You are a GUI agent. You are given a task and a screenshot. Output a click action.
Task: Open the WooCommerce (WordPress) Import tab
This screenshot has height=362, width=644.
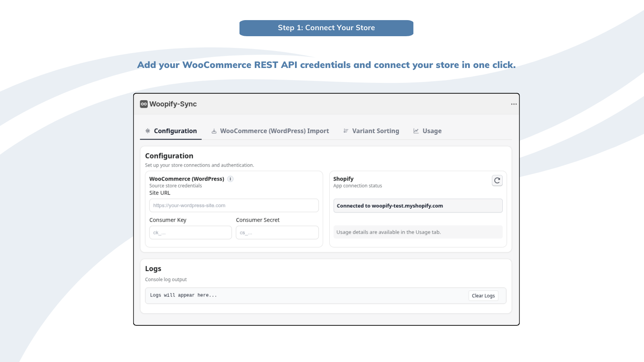pyautogui.click(x=274, y=131)
